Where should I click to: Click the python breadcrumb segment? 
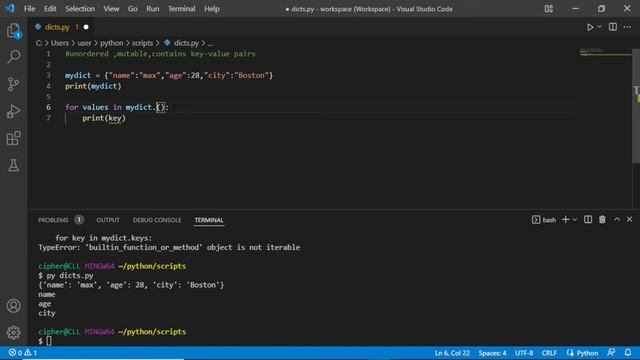click(111, 43)
